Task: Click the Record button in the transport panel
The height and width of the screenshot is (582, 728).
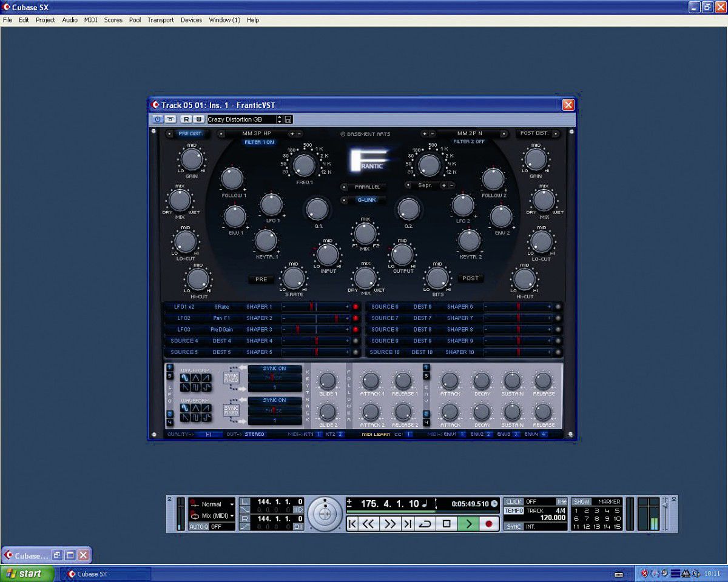Action: point(488,524)
